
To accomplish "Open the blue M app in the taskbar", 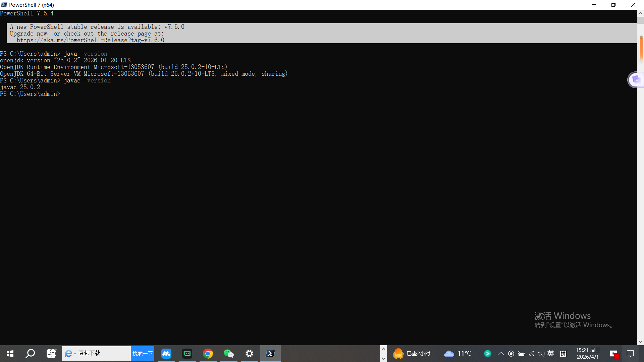I will 166,354.
